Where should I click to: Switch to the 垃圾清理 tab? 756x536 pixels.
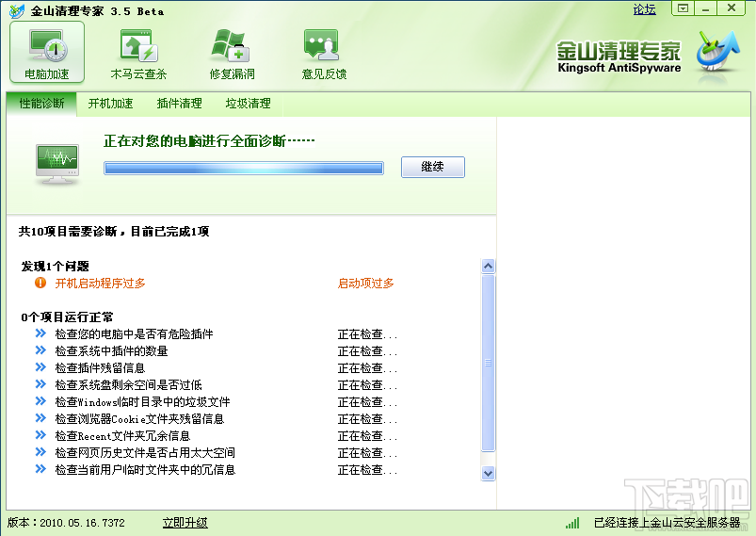248,104
